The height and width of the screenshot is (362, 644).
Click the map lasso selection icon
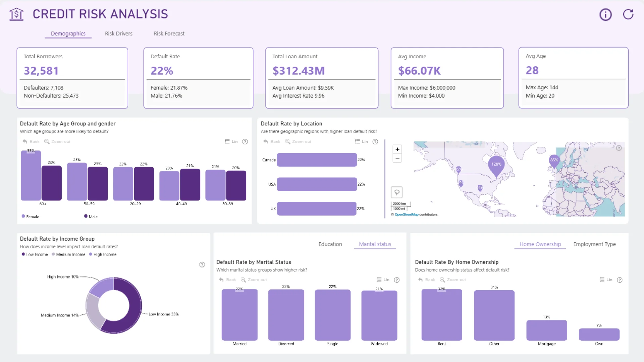(397, 192)
